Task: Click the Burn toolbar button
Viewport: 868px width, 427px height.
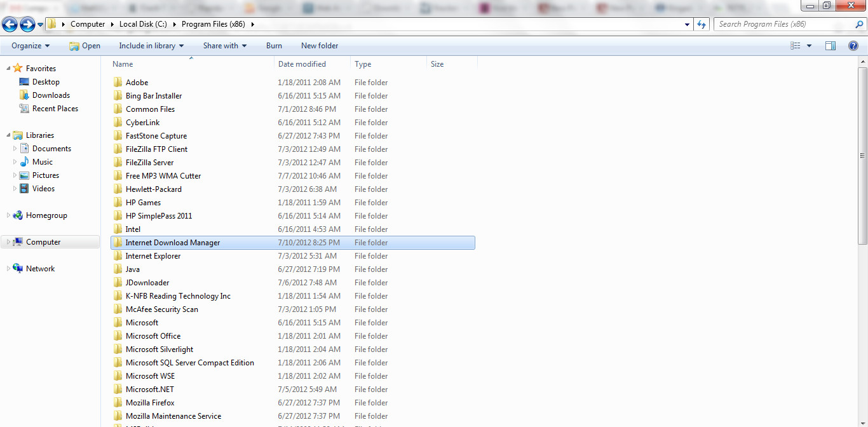Action: [x=274, y=46]
